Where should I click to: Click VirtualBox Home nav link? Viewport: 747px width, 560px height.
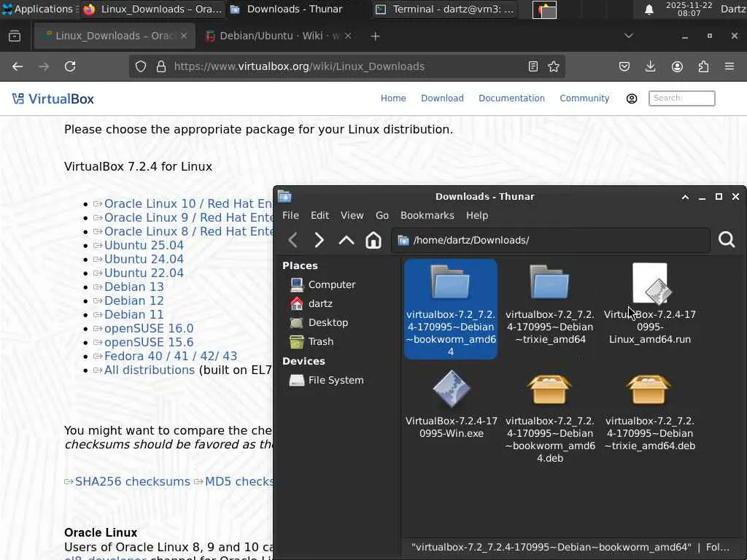point(393,98)
